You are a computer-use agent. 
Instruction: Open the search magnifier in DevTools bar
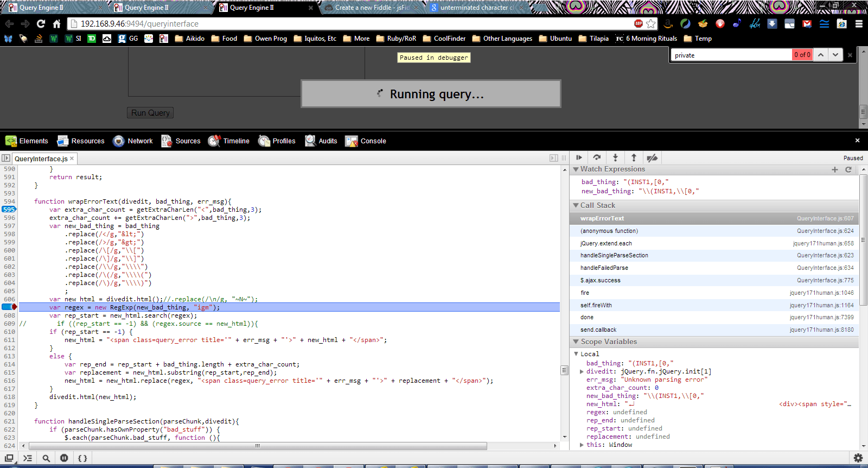pyautogui.click(x=46, y=458)
